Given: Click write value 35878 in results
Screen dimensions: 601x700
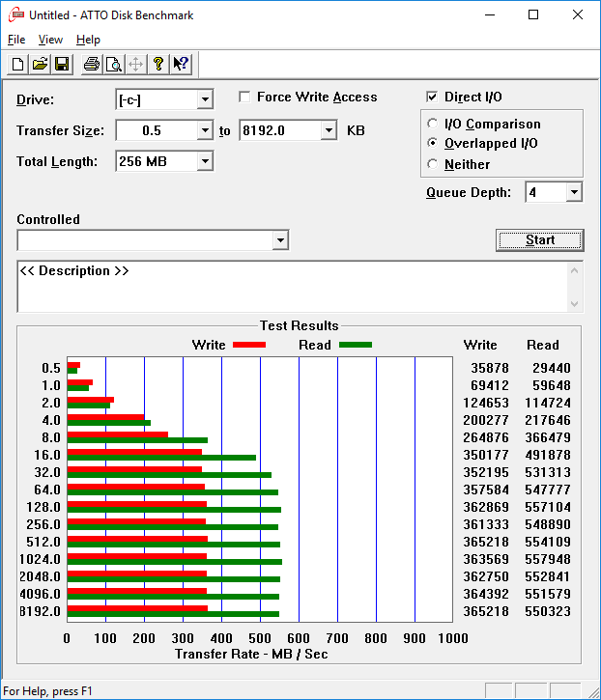Looking at the screenshot, I should [490, 368].
